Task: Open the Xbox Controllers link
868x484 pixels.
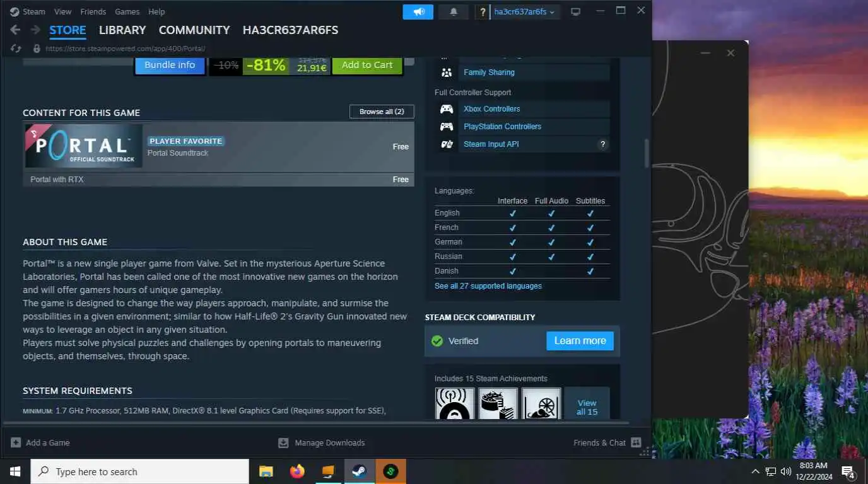Action: click(492, 109)
